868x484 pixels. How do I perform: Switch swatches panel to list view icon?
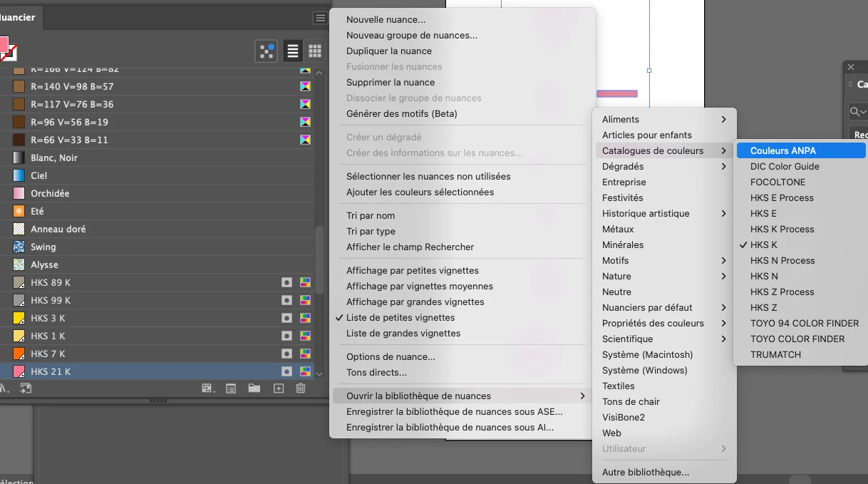(292, 51)
